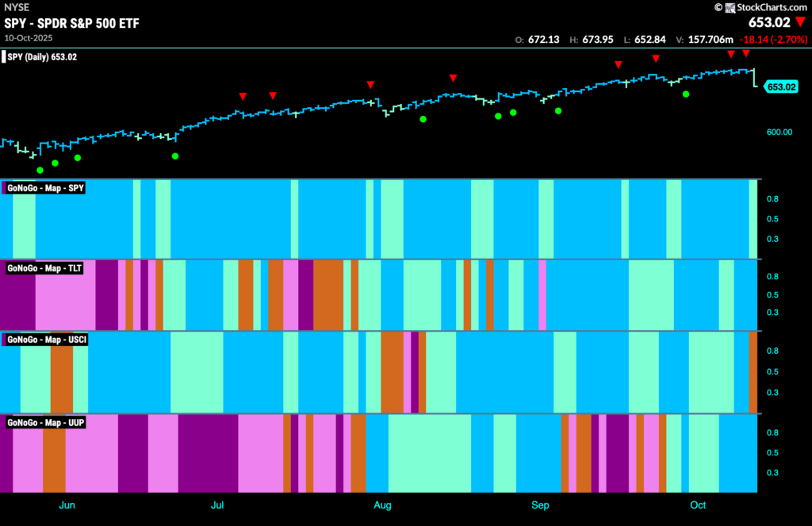The height and width of the screenshot is (526, 812).
Task: Select the lowest green dot at chart's left edge
Action: click(40, 170)
